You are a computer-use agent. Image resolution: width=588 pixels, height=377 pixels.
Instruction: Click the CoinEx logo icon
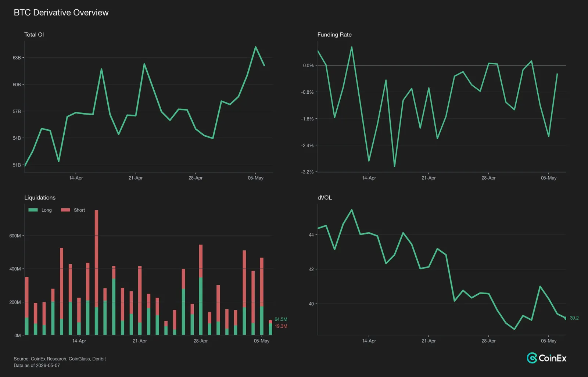[532, 358]
